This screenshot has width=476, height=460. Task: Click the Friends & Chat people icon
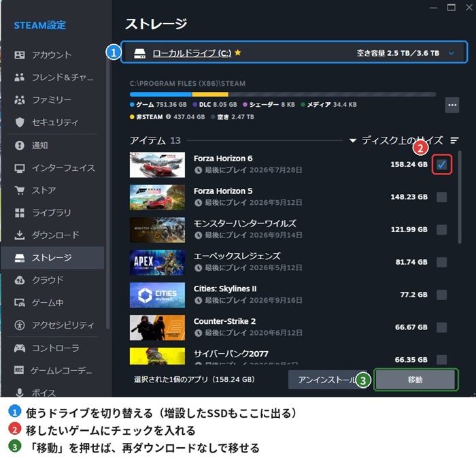tap(20, 78)
